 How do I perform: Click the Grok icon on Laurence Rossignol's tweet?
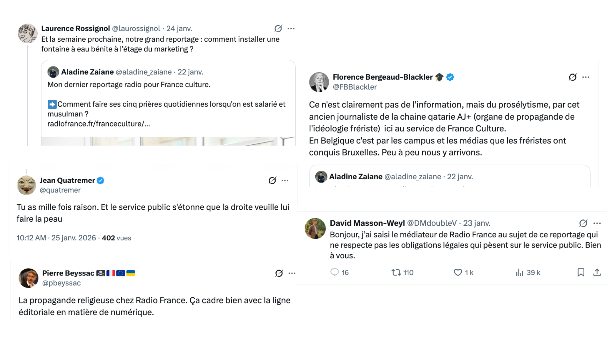(278, 29)
